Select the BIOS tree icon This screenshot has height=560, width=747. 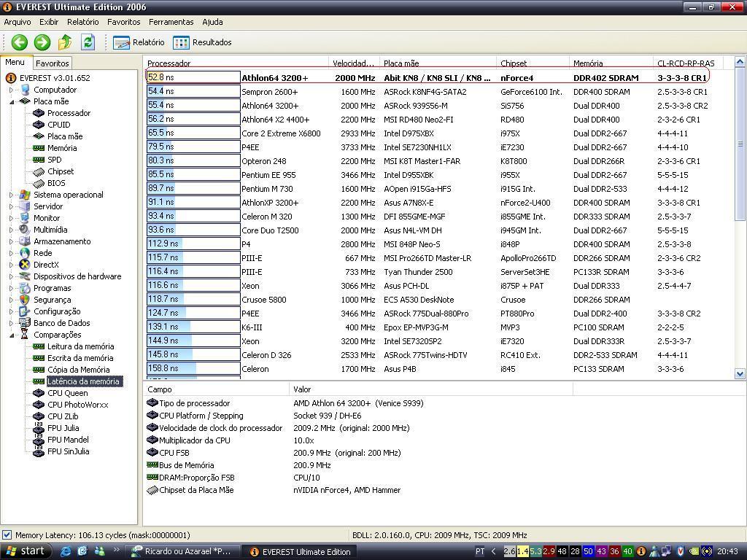(x=39, y=183)
